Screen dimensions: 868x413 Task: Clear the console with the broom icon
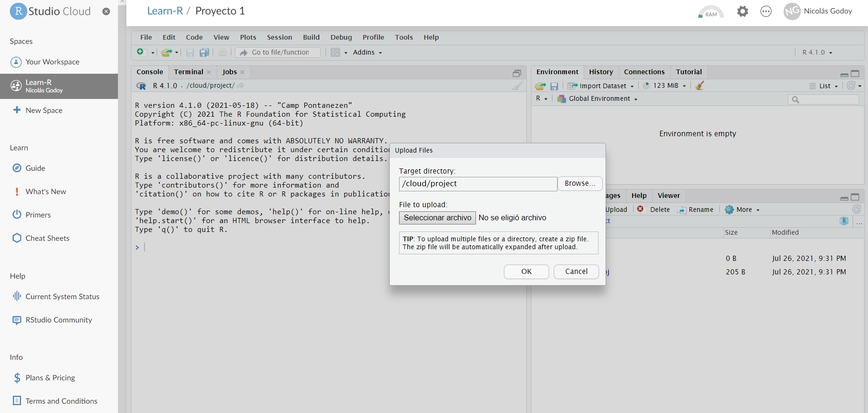pyautogui.click(x=517, y=86)
